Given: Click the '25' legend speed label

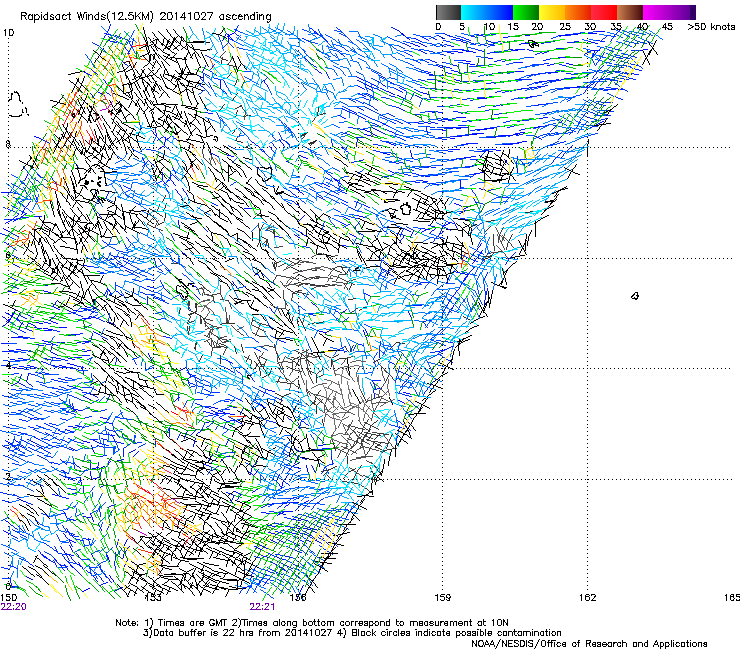Looking at the screenshot, I should (x=565, y=27).
